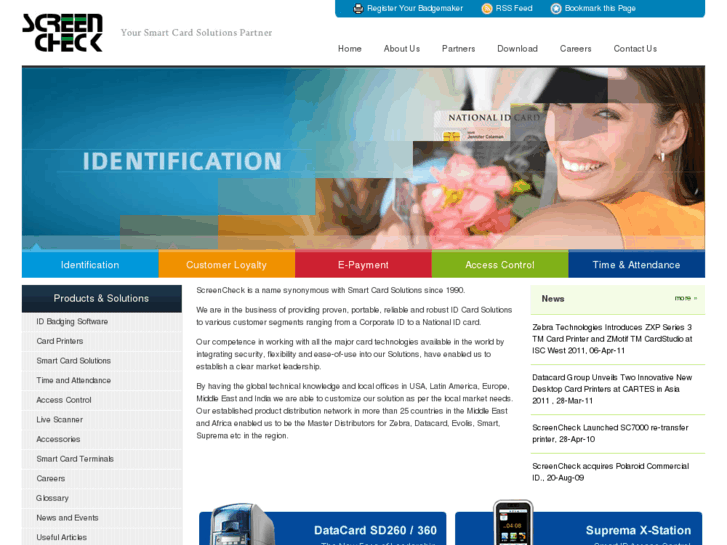The image size is (727, 545).
Task: Open the RSS Feed link
Action: click(x=514, y=8)
